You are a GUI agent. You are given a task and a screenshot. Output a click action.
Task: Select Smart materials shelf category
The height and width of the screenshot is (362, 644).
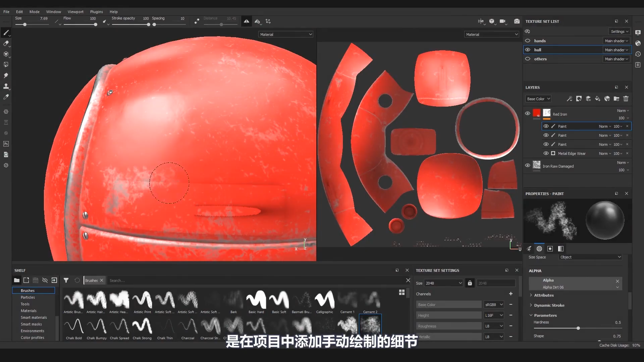click(34, 317)
